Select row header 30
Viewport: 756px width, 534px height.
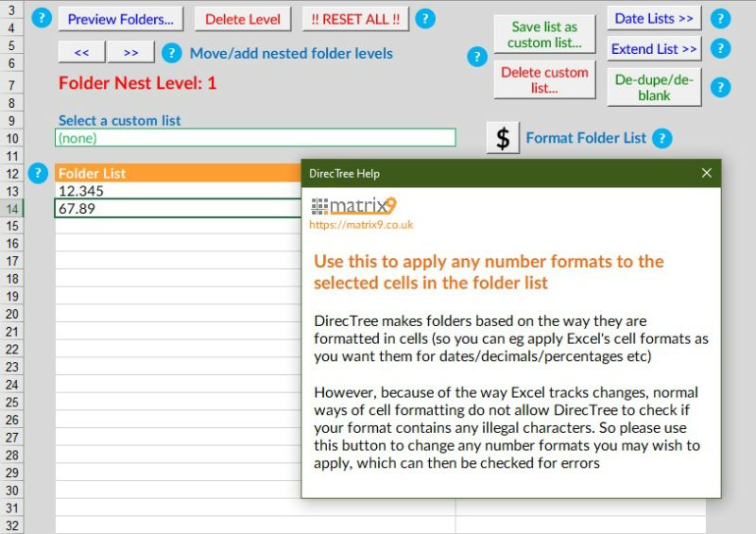pyautogui.click(x=11, y=491)
